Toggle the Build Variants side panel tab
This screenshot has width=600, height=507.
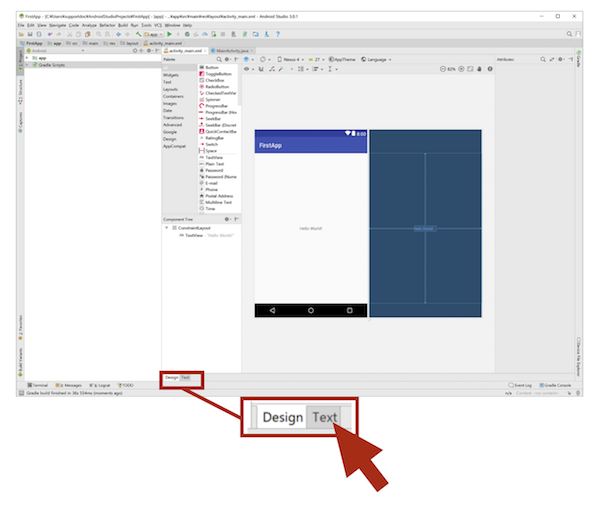(x=21, y=361)
